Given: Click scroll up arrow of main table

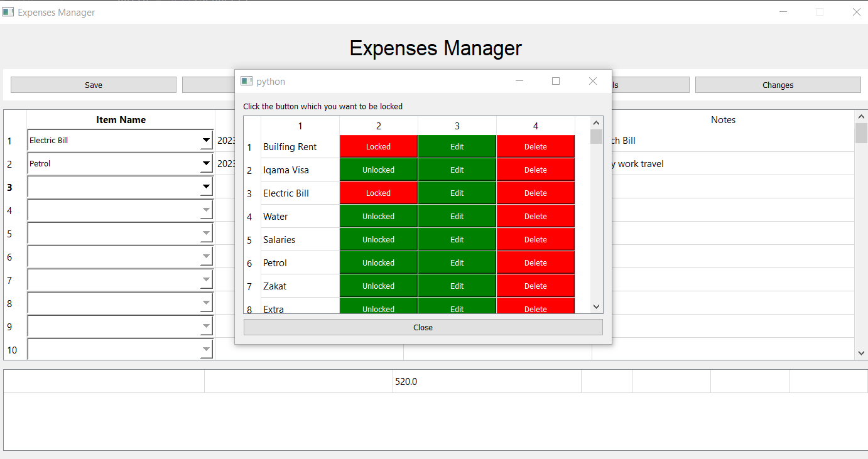Looking at the screenshot, I should [861, 116].
